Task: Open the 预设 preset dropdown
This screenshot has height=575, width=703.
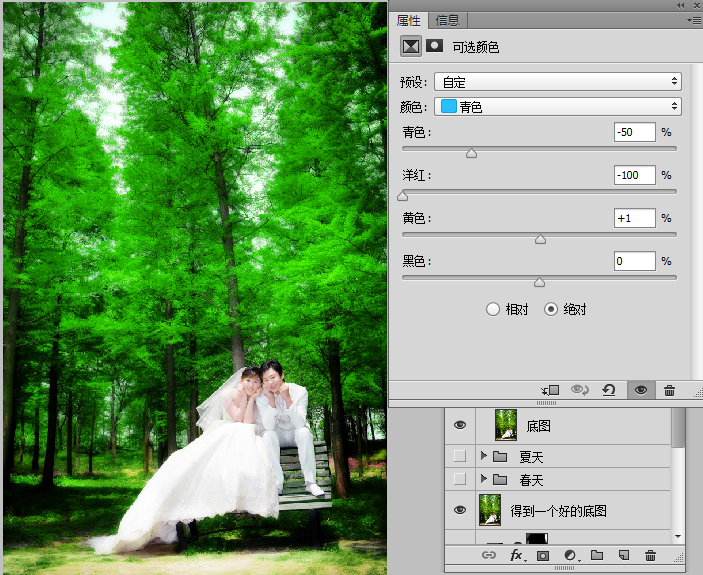Action: tap(558, 82)
